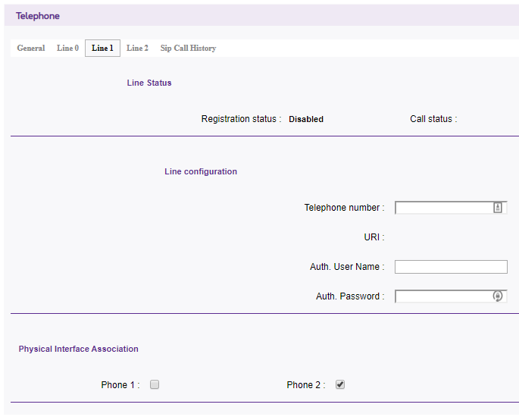
Task: Focus the Auth. Password input field
Action: 443,296
